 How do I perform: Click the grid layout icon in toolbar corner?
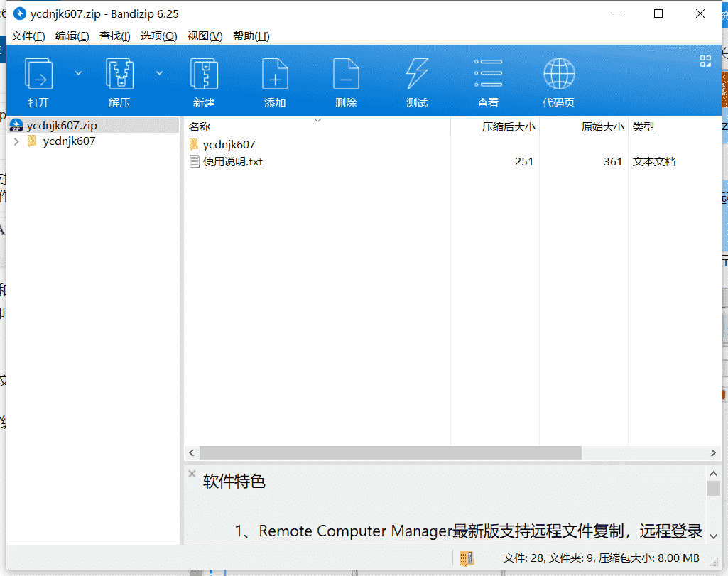tap(705, 61)
